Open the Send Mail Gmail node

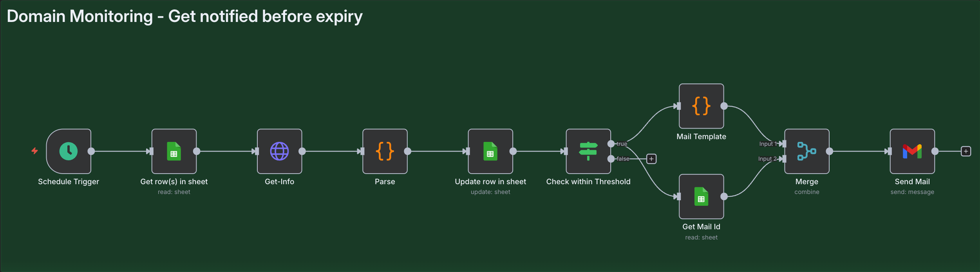[x=912, y=151]
